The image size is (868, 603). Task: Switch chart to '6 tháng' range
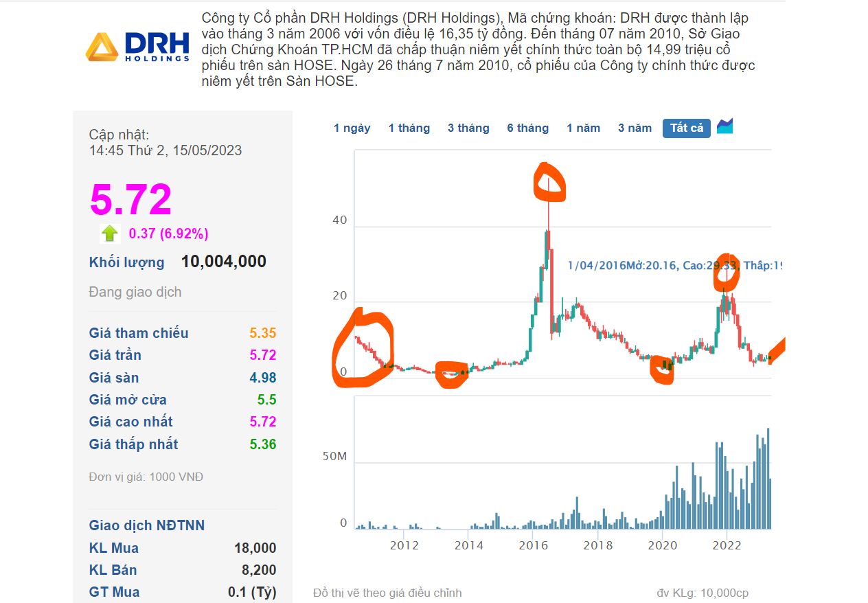[528, 128]
